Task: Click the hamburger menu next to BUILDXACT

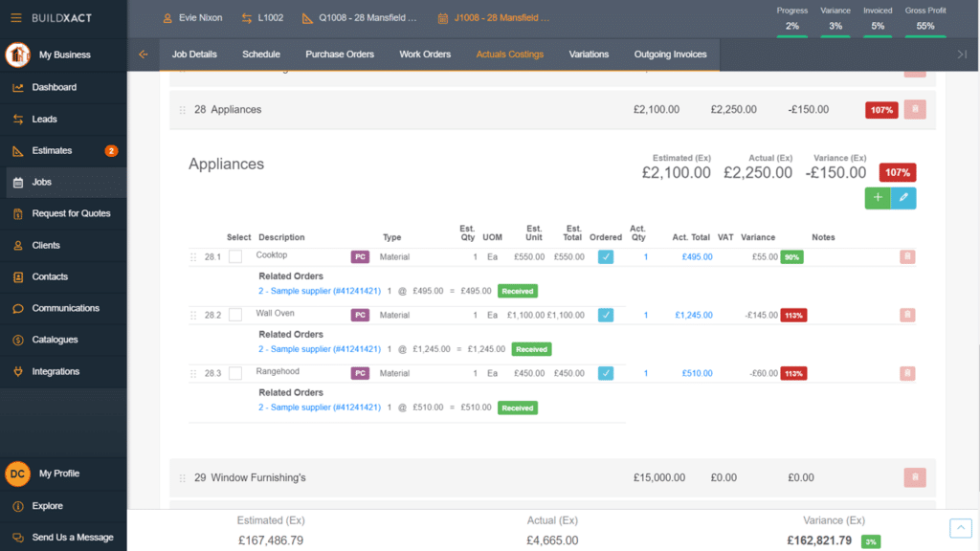Action: pyautogui.click(x=16, y=16)
